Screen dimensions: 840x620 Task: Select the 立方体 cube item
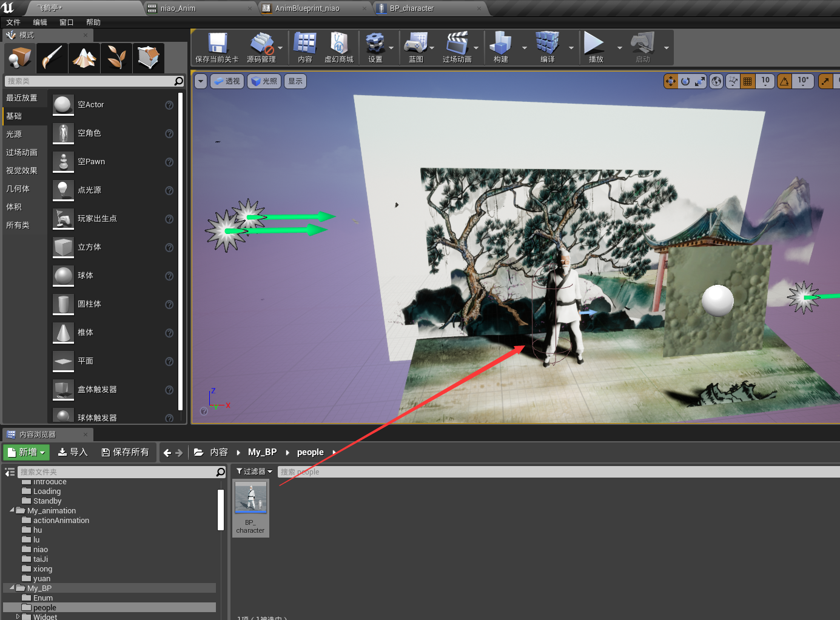113,247
